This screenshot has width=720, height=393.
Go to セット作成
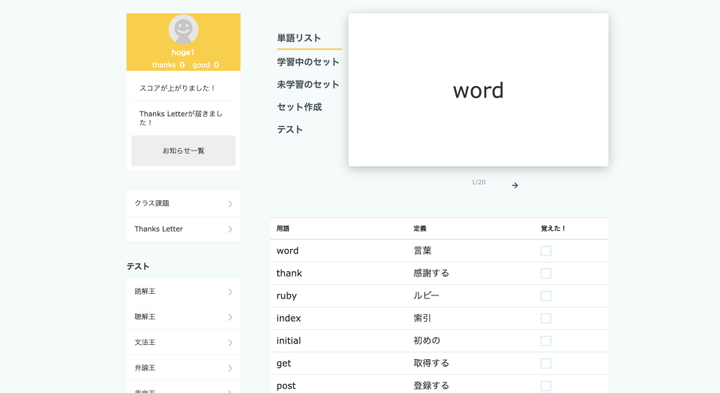tap(299, 107)
